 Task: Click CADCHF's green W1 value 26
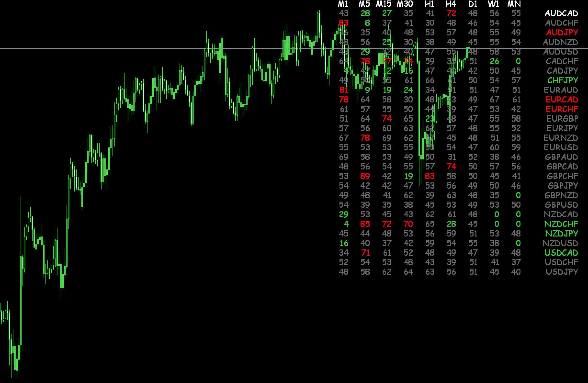[x=494, y=61]
